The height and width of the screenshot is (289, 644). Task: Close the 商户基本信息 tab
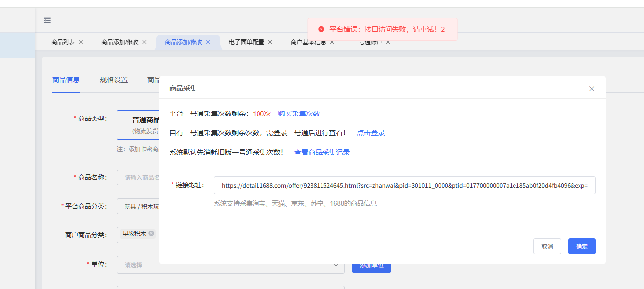coord(332,42)
